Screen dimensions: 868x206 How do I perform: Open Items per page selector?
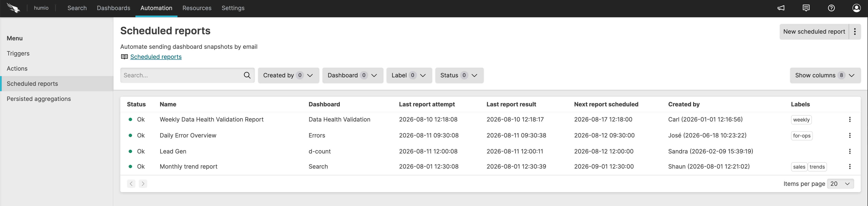pos(840,184)
